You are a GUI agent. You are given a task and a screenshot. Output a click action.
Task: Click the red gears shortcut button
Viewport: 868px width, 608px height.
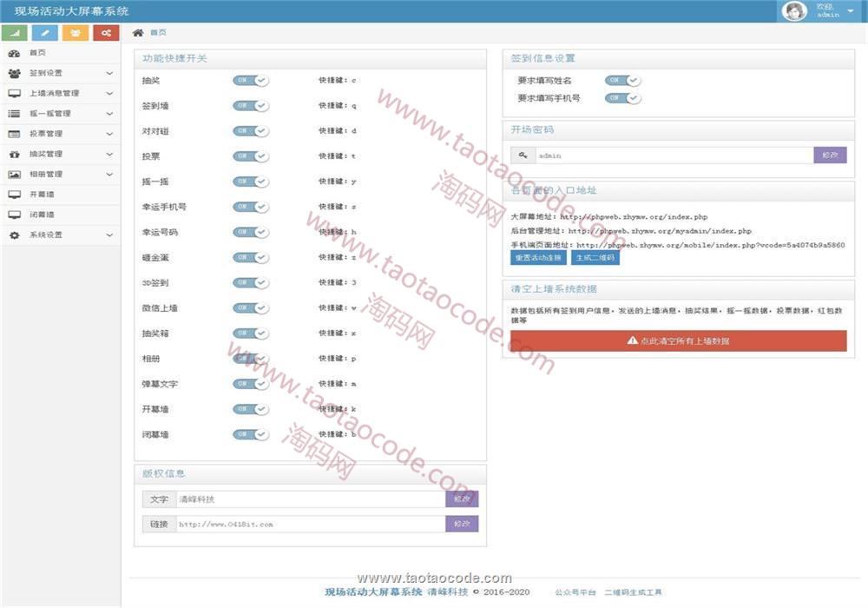point(106,33)
